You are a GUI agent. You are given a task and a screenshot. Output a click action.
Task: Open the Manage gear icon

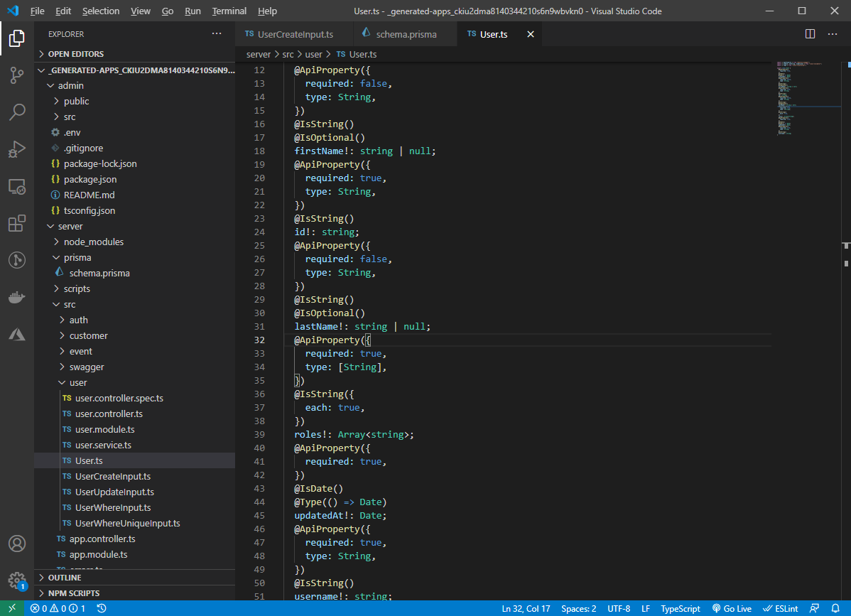(x=17, y=579)
